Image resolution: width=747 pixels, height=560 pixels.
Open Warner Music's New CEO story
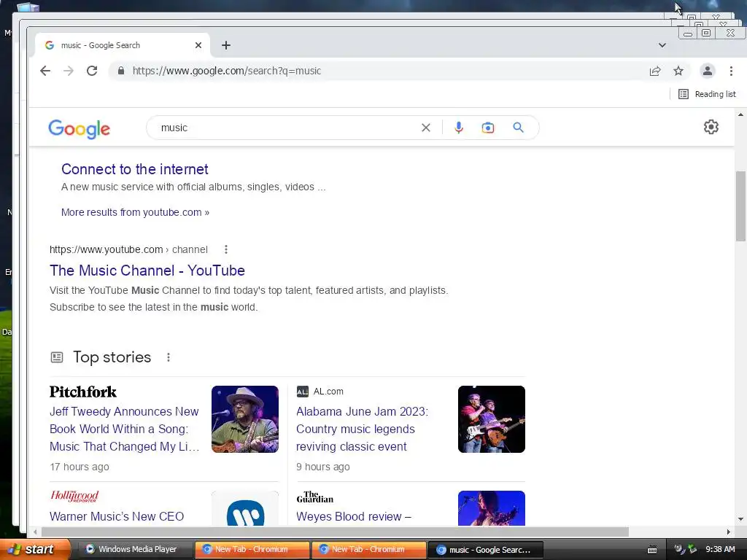pos(117,517)
